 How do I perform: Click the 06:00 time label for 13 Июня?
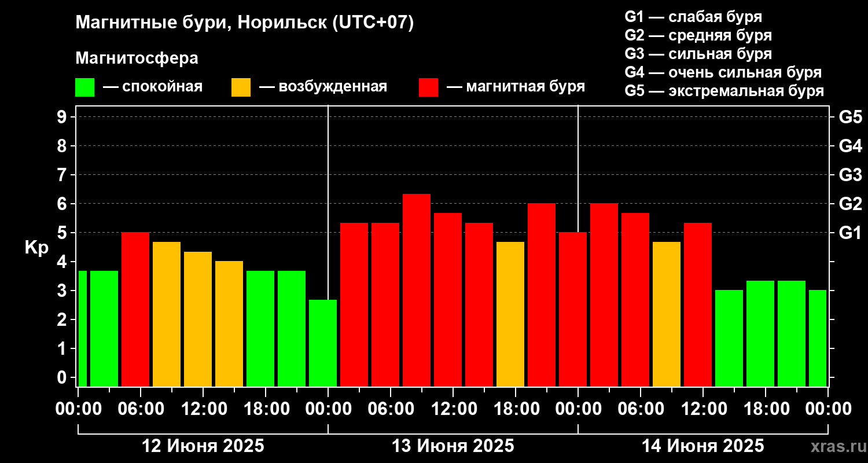point(391,409)
